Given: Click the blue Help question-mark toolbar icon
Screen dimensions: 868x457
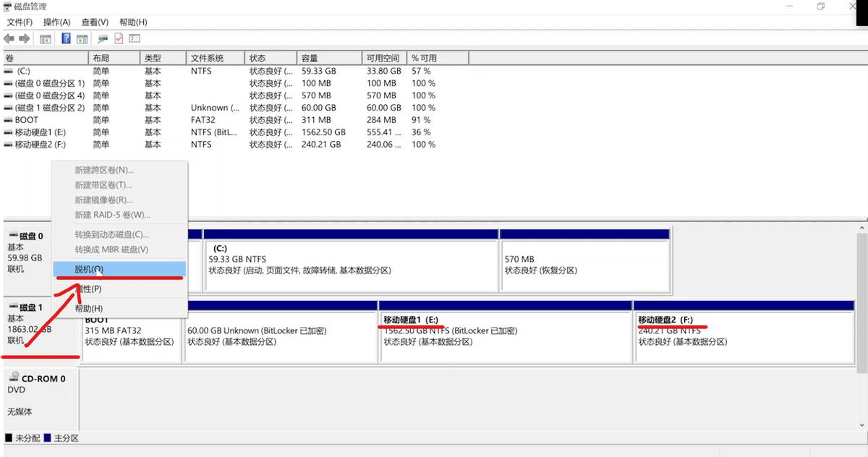Looking at the screenshot, I should [66, 39].
